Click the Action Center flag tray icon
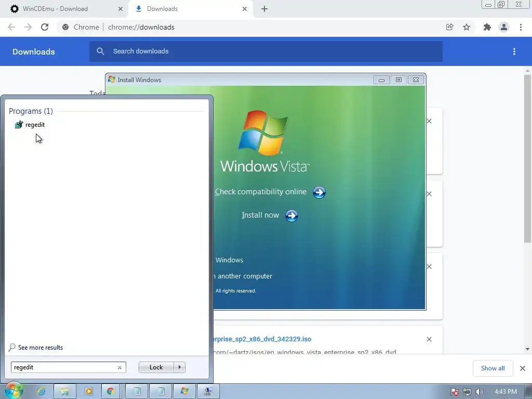Screen dimensions: 532x399 tap(454, 392)
